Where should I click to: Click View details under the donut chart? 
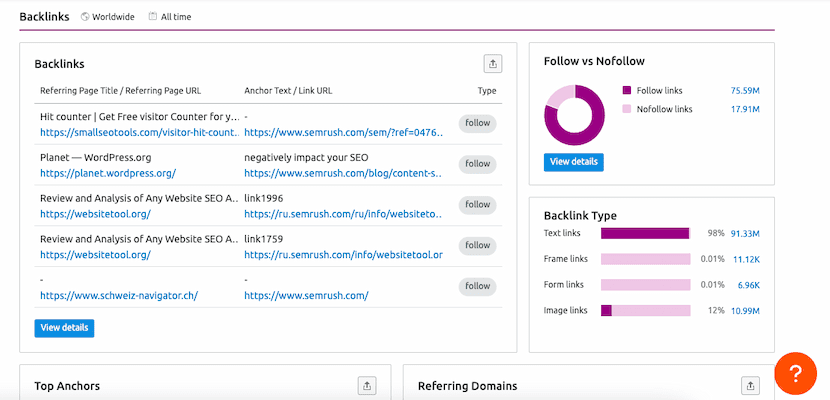pyautogui.click(x=574, y=162)
